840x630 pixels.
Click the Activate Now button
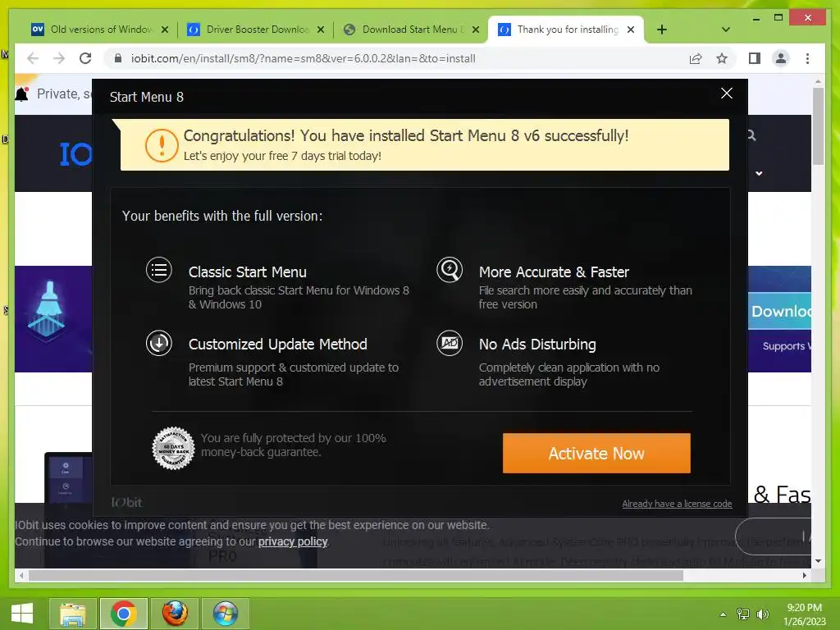[596, 453]
